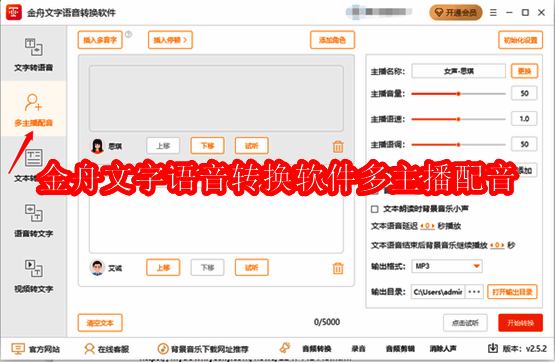This screenshot has width=555, height=362.
Task: Click the red 开始转换 button
Action: click(520, 323)
